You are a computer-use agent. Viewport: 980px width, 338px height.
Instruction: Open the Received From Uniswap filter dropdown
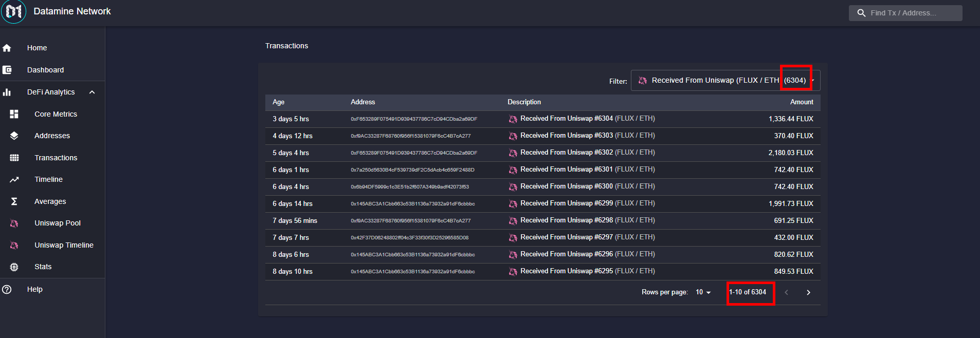coord(725,80)
